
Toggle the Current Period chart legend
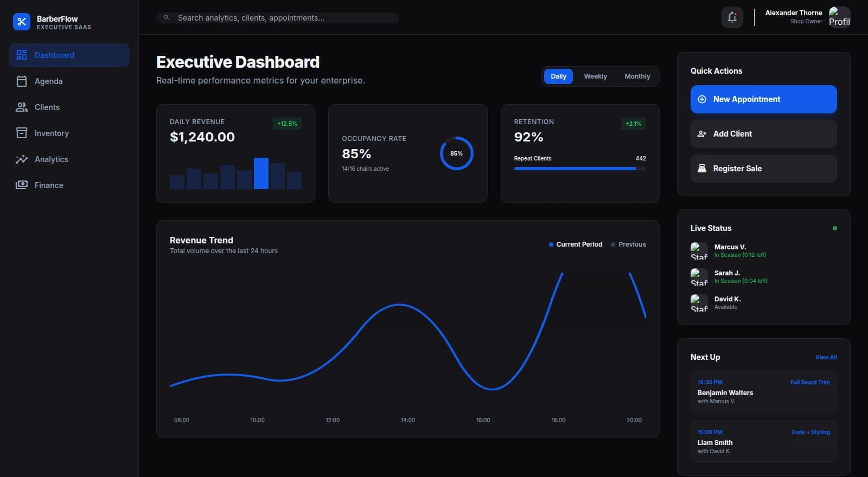[x=576, y=244]
